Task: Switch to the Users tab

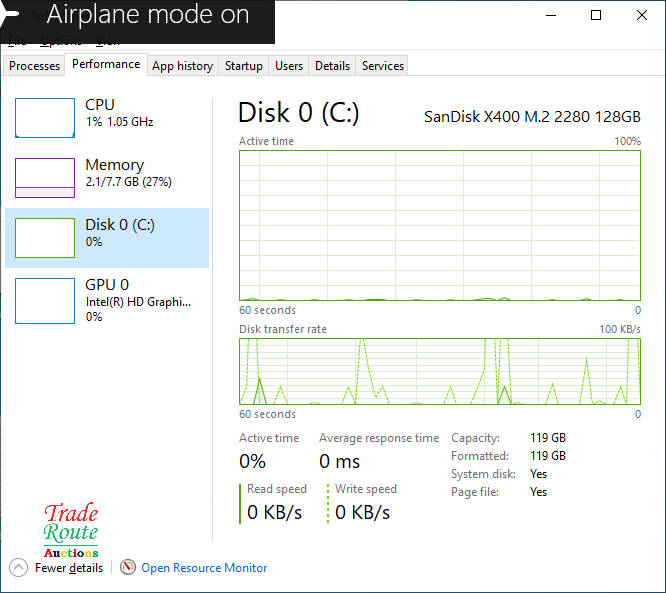Action: coord(289,66)
